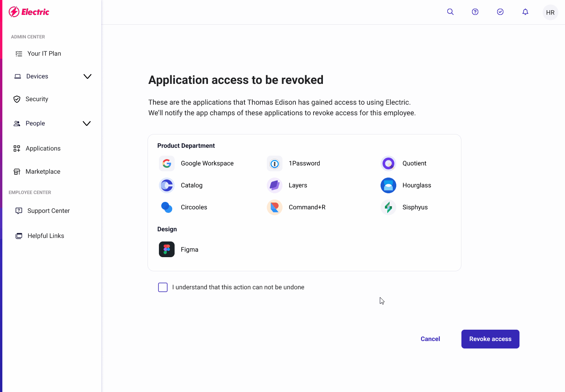The height and width of the screenshot is (392, 565).
Task: Click the Support Center chat icon
Action: pos(18,211)
